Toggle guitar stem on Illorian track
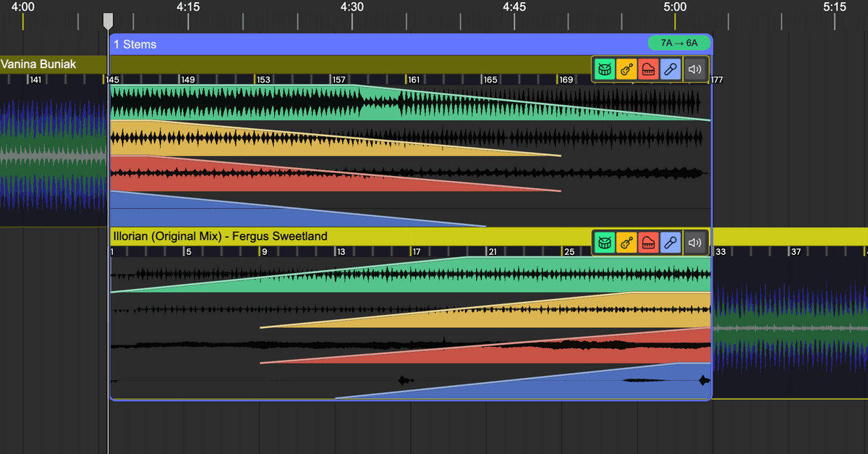The width and height of the screenshot is (868, 454). pos(626,243)
